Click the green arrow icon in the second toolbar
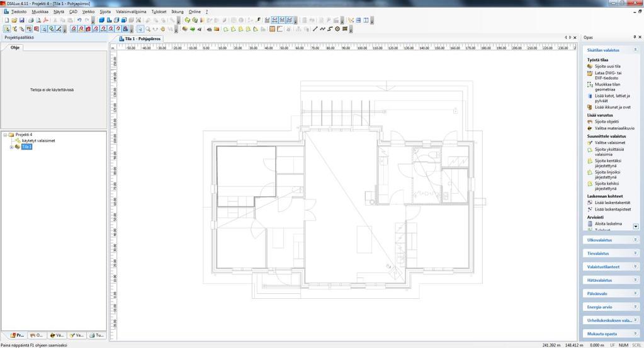 point(192,29)
